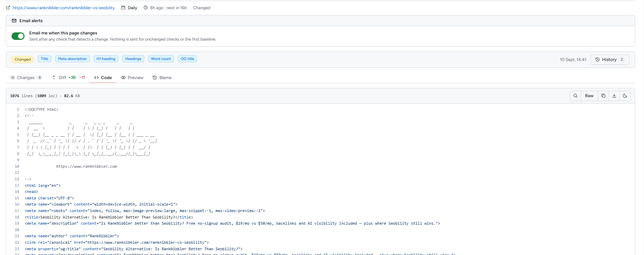
Task: Click the Headings tag
Action: (x=133, y=59)
